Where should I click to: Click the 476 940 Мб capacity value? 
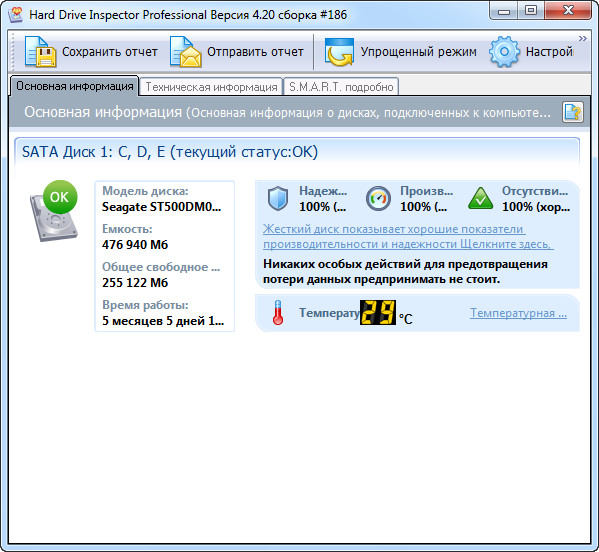pos(135,245)
